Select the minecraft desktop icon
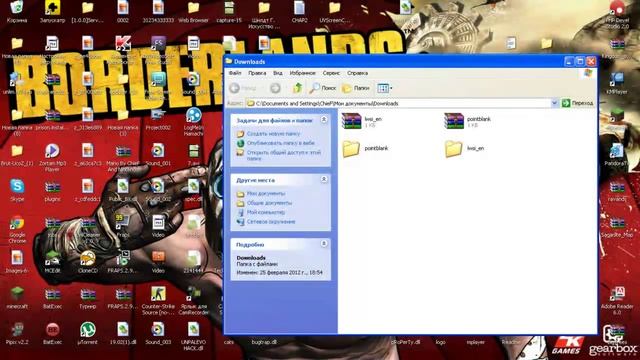This screenshot has height=360, width=640. pos(17,297)
